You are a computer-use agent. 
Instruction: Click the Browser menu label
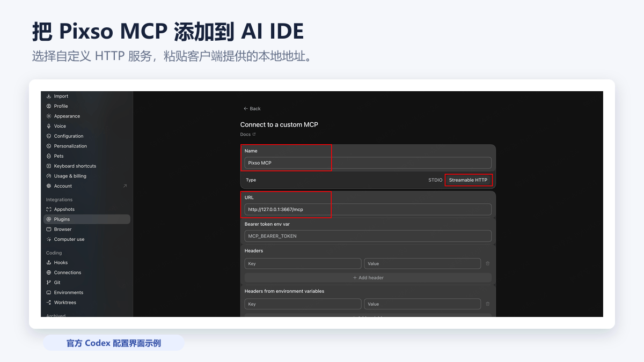[x=63, y=230]
